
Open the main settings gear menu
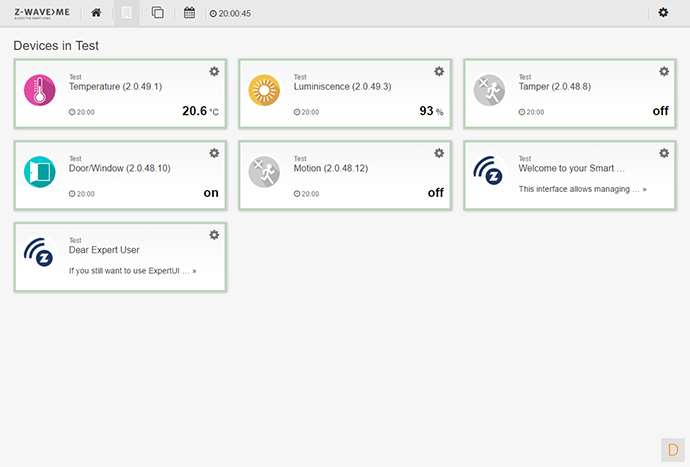point(664,13)
